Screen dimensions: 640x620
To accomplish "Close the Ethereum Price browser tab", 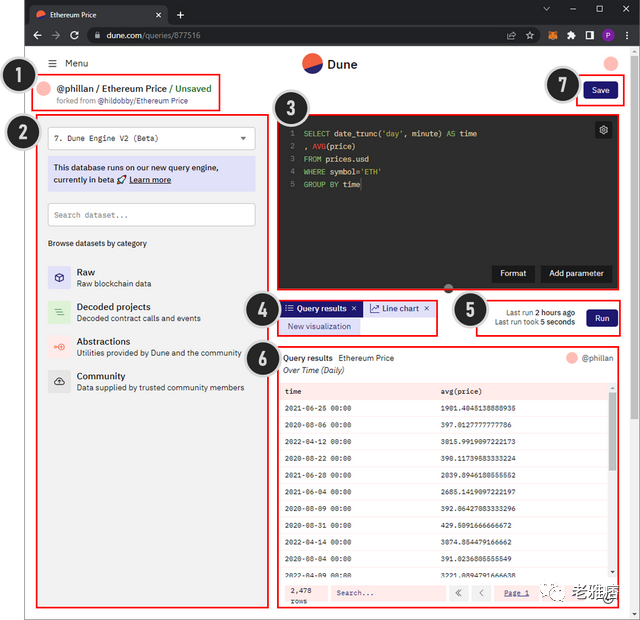I will tap(158, 15).
